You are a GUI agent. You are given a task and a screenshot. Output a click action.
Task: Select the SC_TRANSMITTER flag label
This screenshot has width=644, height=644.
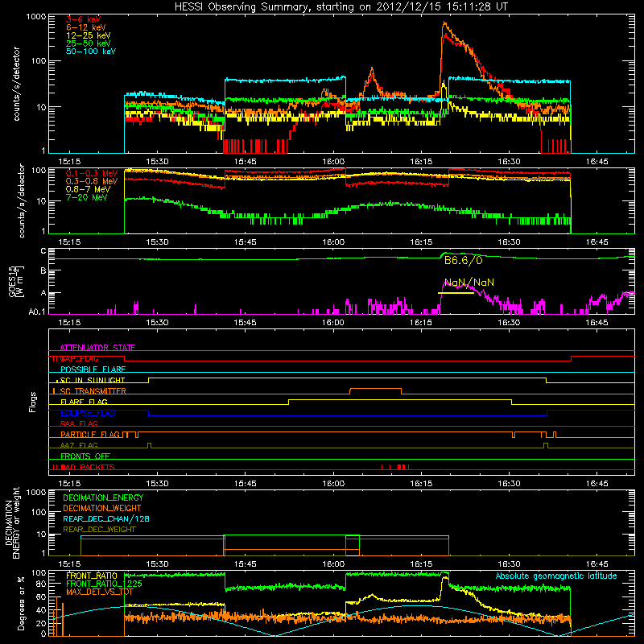[x=93, y=391]
